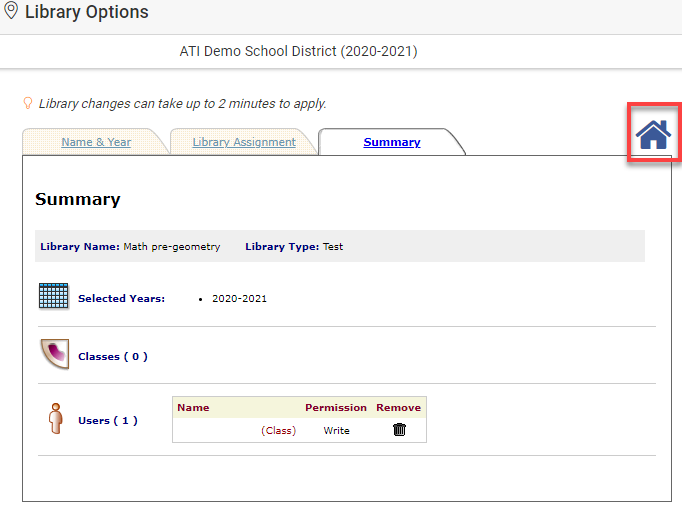
Task: Click the Users person icon
Action: tap(55, 419)
